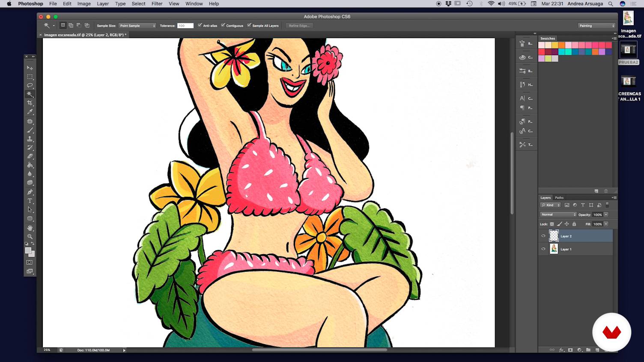
Task: Hide Layer 1 using eye icon
Action: (x=543, y=249)
